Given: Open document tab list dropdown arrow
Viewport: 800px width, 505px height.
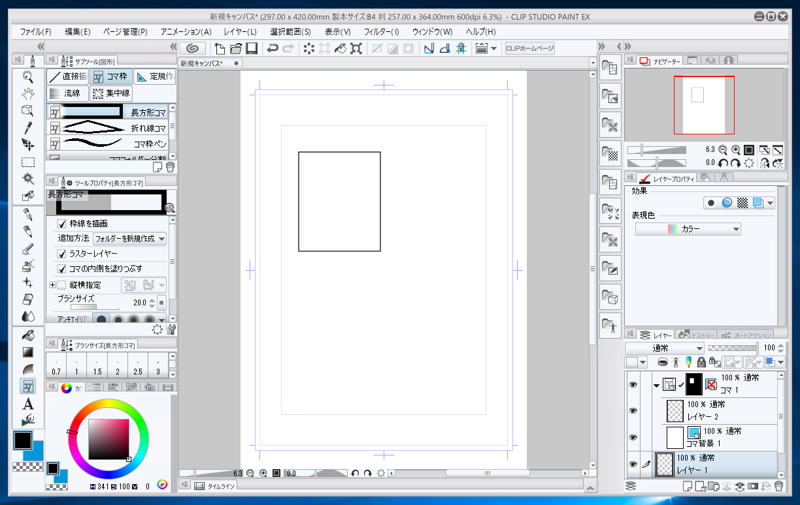Looking at the screenshot, I should (592, 63).
